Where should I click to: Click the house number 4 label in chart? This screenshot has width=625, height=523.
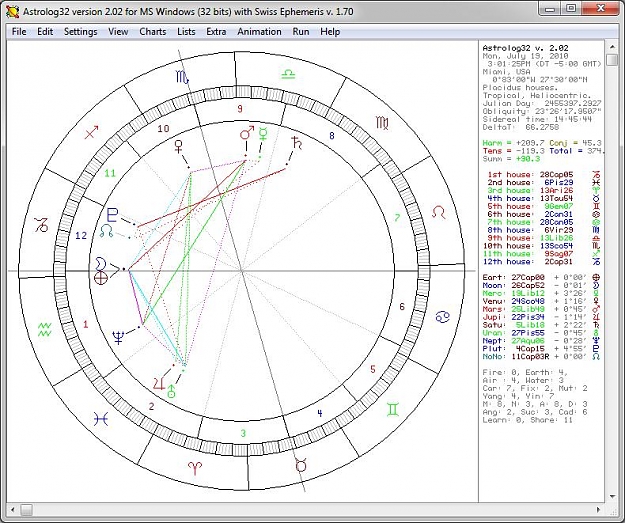pos(320,413)
